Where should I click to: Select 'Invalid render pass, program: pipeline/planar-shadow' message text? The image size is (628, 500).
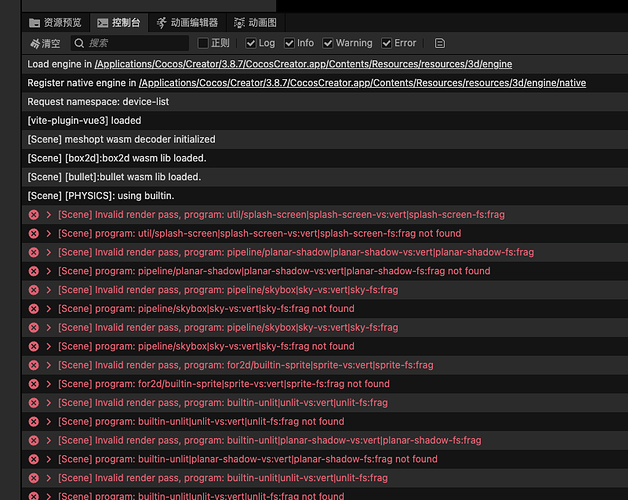[296, 252]
